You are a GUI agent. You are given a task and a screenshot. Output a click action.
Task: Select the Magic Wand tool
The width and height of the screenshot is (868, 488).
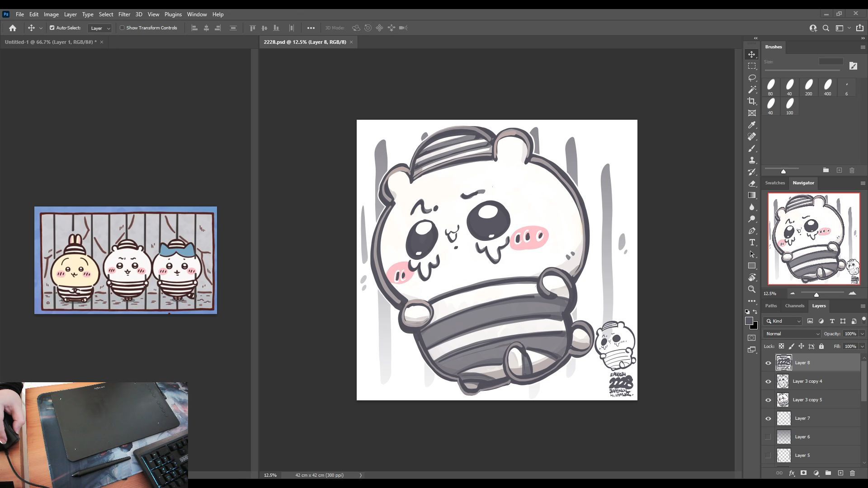[752, 89]
